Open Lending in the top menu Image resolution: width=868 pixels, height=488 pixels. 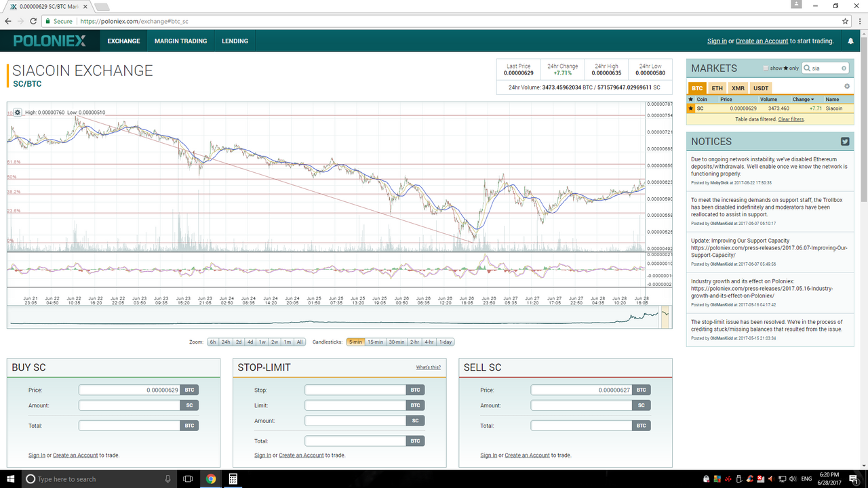(235, 41)
